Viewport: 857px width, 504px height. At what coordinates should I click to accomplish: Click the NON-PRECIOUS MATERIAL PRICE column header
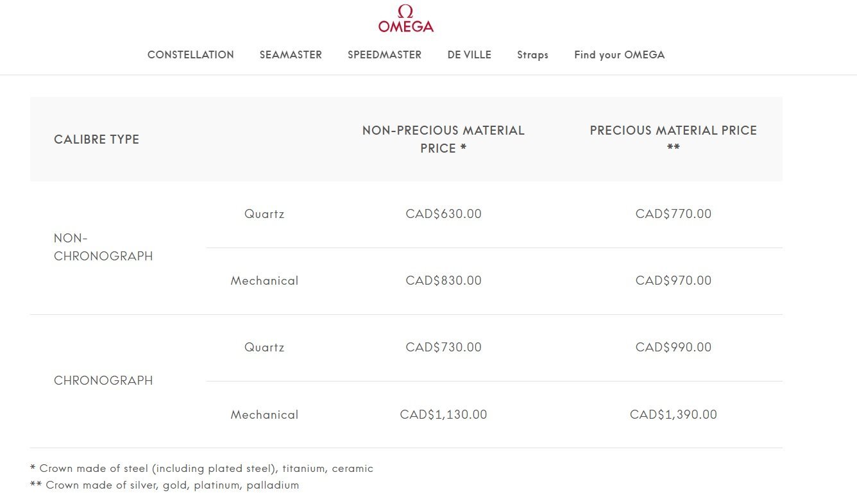tap(443, 139)
